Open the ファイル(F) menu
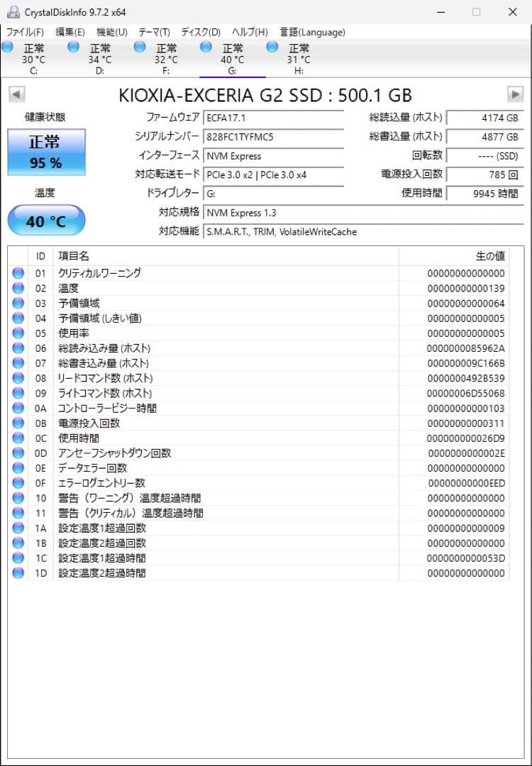The image size is (532, 766). tap(25, 32)
